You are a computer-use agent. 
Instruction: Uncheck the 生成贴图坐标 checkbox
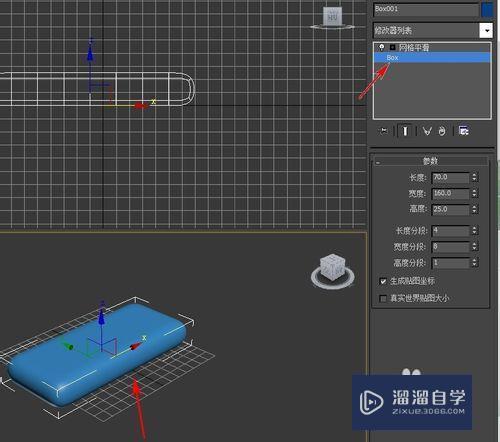point(383,281)
